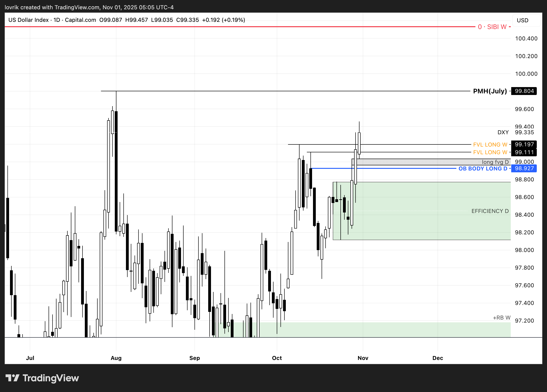The height and width of the screenshot is (392, 547).
Task: Click the Sep label on time axis
Action: pos(195,358)
